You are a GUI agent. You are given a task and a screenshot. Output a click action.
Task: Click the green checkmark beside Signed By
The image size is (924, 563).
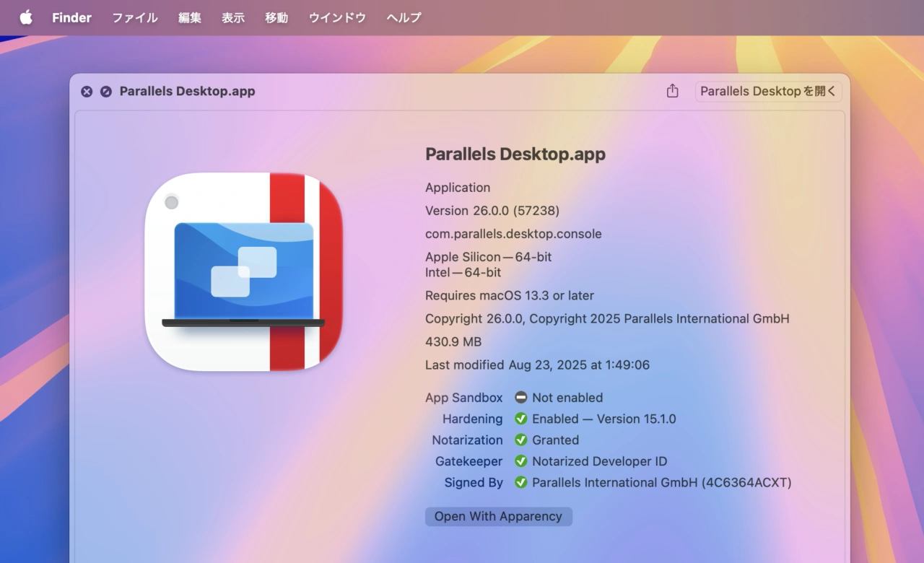pyautogui.click(x=521, y=482)
